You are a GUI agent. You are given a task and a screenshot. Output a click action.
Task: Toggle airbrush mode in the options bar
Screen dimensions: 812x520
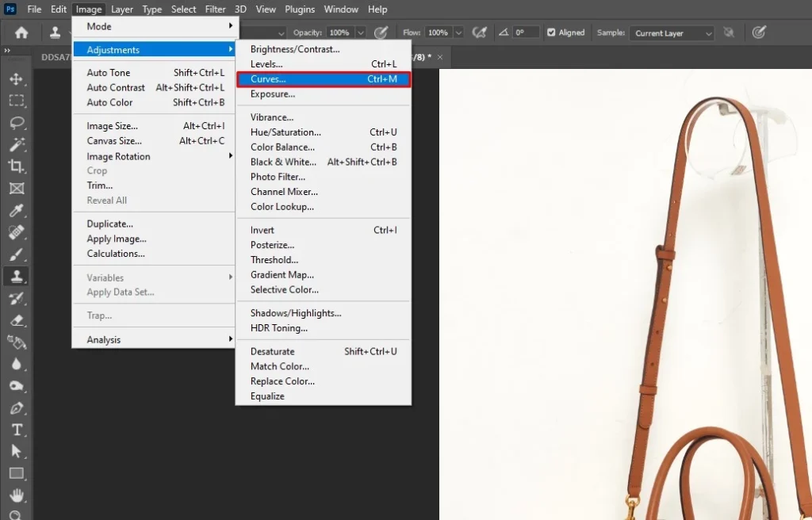(x=479, y=32)
